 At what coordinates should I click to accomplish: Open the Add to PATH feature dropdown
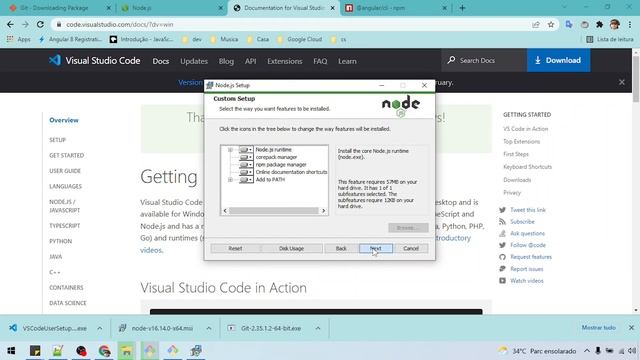[x=246, y=180]
